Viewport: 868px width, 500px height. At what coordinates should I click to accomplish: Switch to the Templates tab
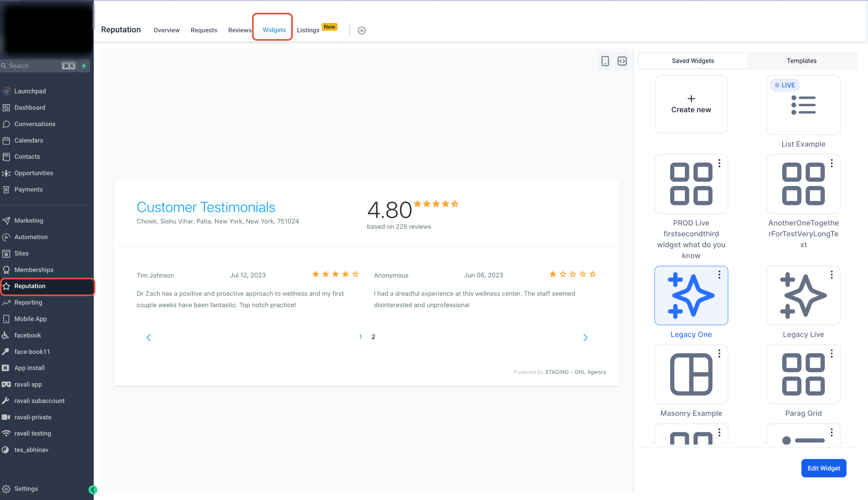(x=801, y=61)
